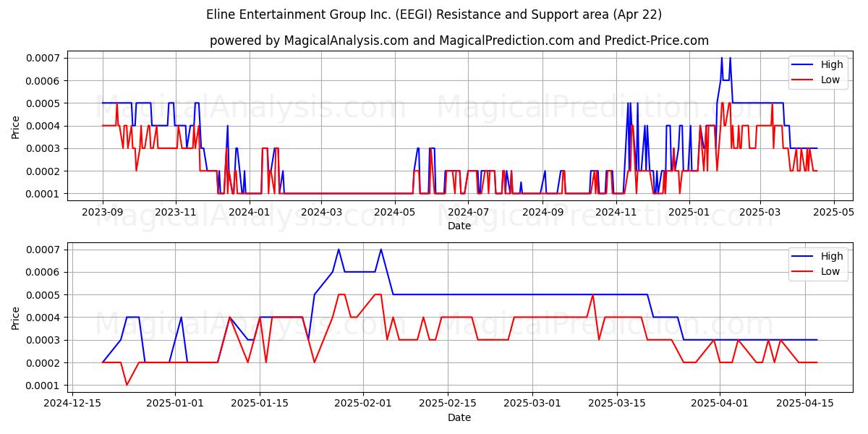Click the '2024-09' tick label on the upper chart

542,213
